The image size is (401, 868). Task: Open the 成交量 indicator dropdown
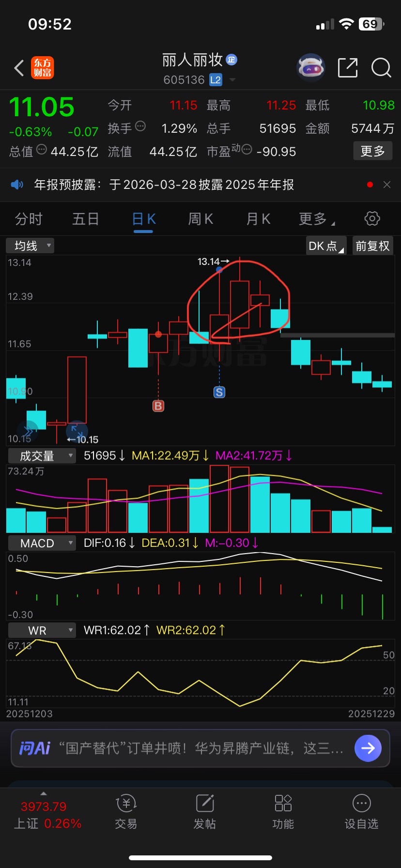42,456
